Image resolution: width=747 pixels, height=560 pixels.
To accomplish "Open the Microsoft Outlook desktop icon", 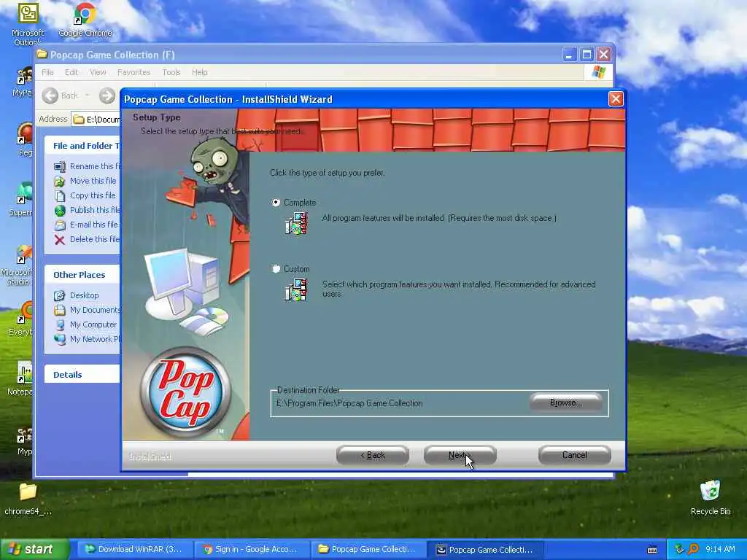I will click(x=28, y=23).
